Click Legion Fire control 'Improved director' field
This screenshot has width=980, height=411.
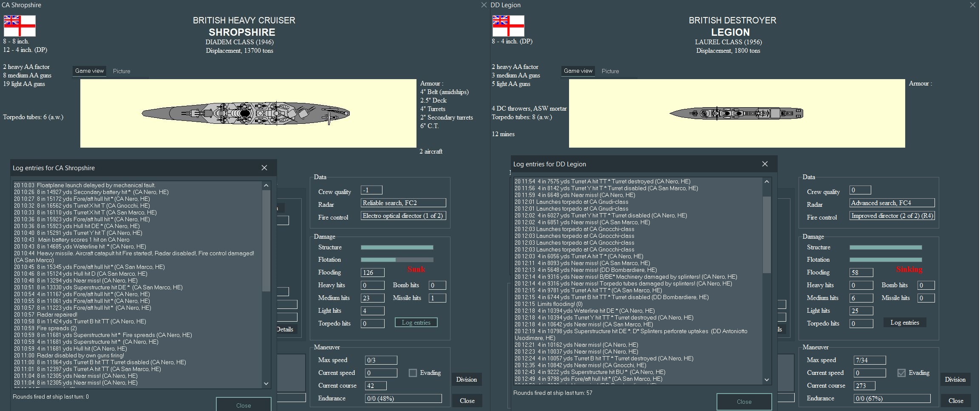point(892,216)
